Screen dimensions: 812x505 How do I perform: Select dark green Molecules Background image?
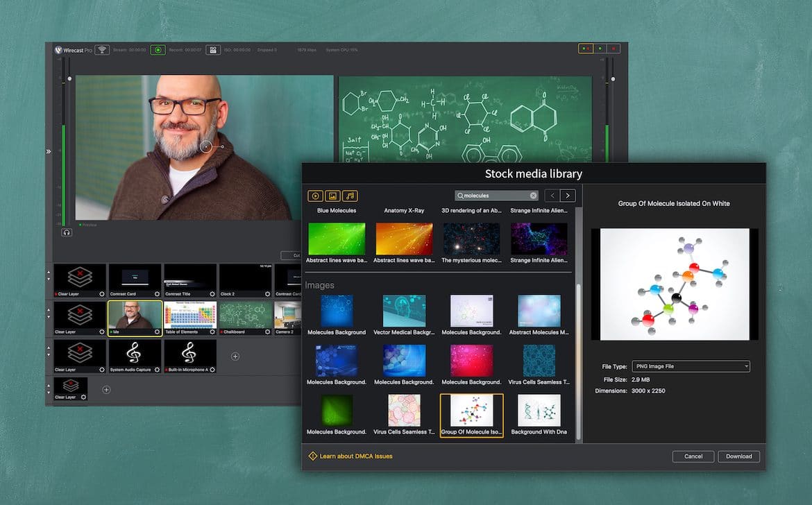[x=337, y=411]
